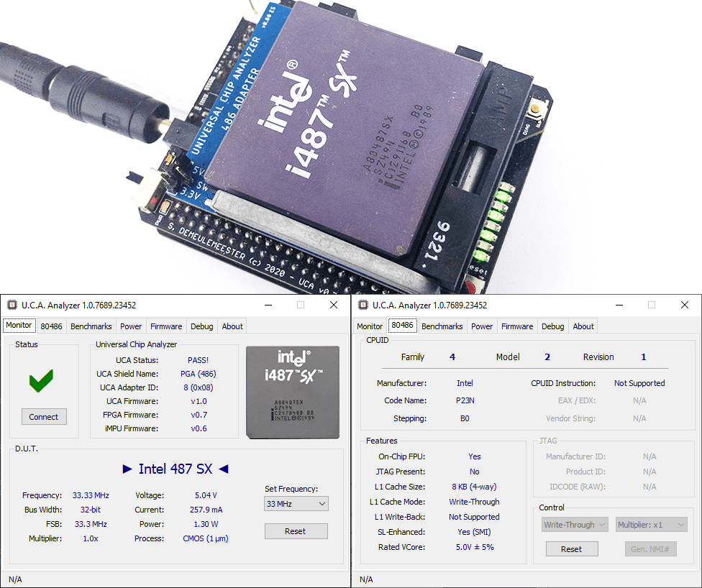The width and height of the screenshot is (702, 588).
Task: Click the app icon in right window title bar
Action: [x=363, y=306]
